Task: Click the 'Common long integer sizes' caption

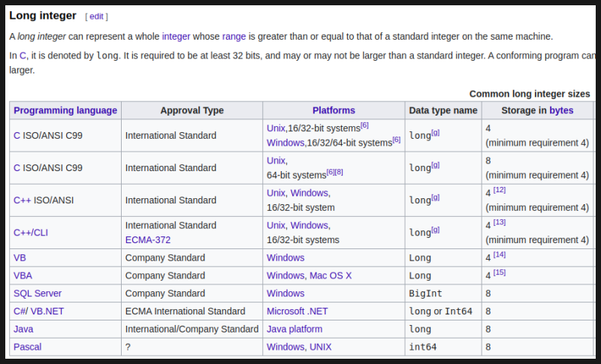Action: click(x=530, y=94)
